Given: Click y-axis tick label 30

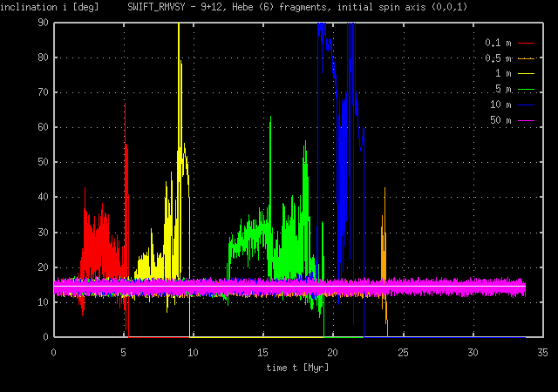Looking at the screenshot, I should coord(43,233).
